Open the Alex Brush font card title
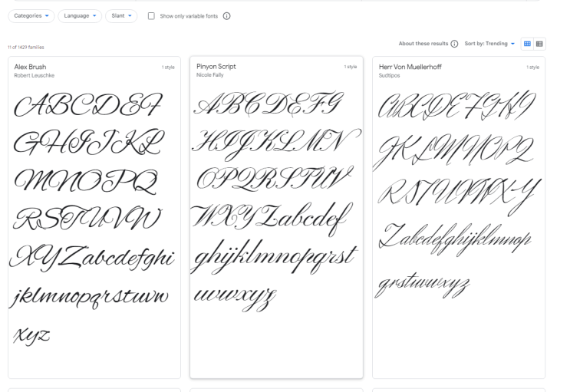This screenshot has width=570, height=392. coord(30,67)
